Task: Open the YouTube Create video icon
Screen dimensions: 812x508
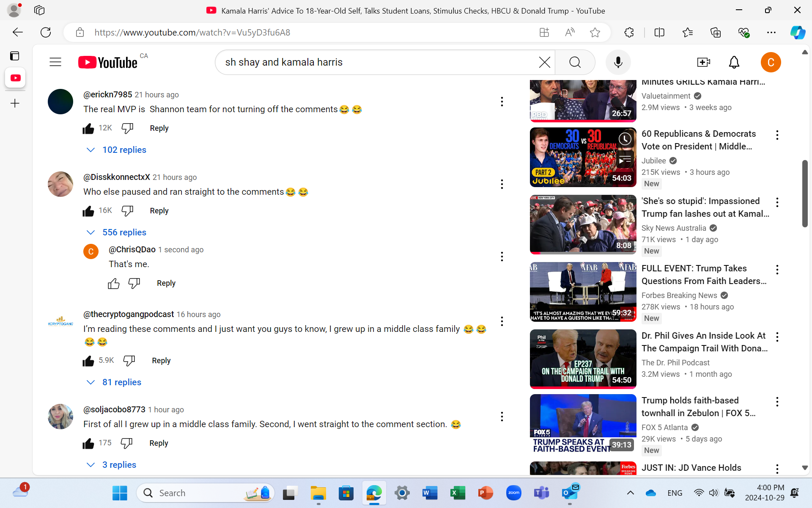Action: point(703,62)
